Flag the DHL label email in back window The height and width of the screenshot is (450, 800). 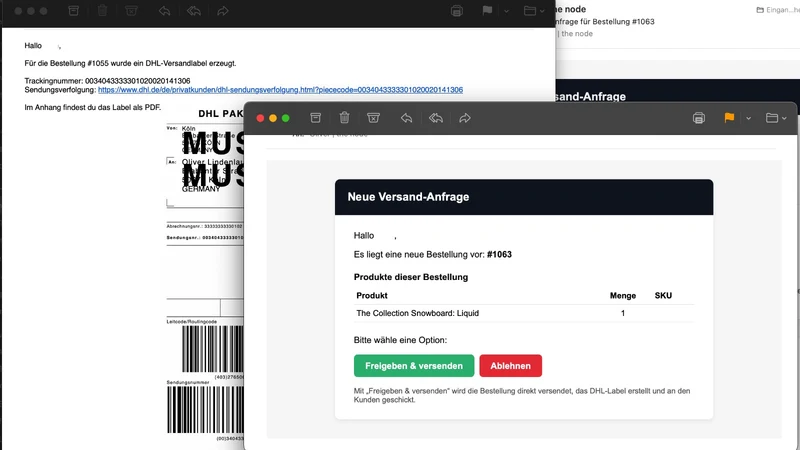pyautogui.click(x=487, y=11)
